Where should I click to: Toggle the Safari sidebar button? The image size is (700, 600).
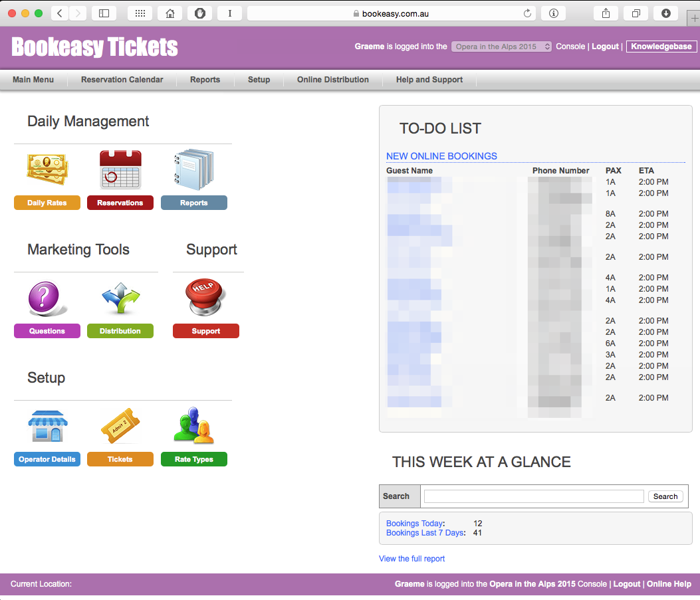pos(104,13)
